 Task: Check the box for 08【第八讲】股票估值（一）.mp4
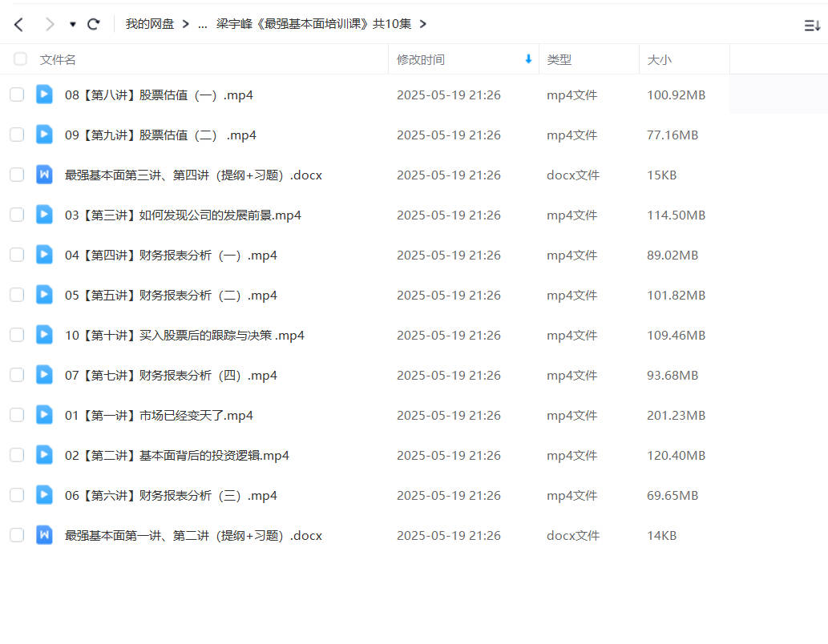click(x=17, y=95)
